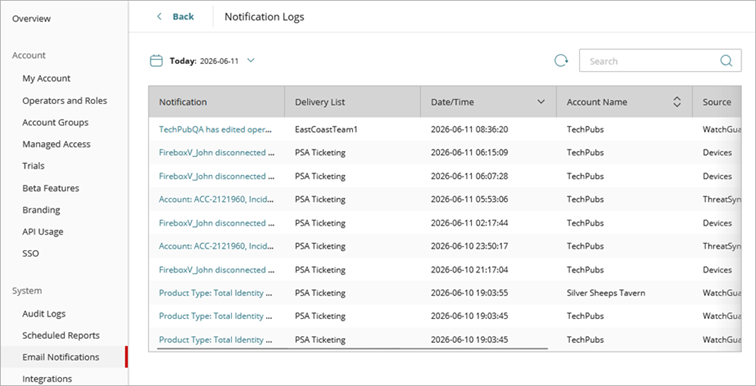Navigate to Operators and Roles
The width and height of the screenshot is (756, 386).
65,101
